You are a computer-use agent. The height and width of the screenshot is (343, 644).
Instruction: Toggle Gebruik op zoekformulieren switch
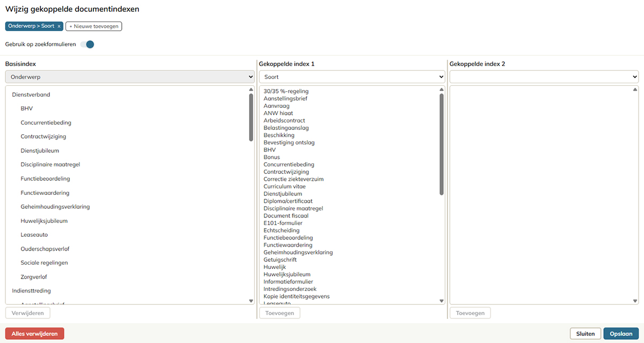click(87, 44)
